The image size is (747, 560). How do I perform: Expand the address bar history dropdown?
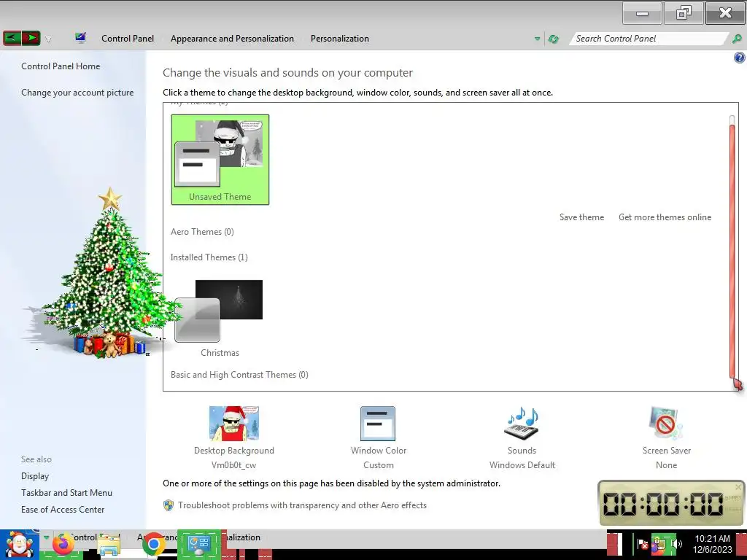click(x=538, y=39)
